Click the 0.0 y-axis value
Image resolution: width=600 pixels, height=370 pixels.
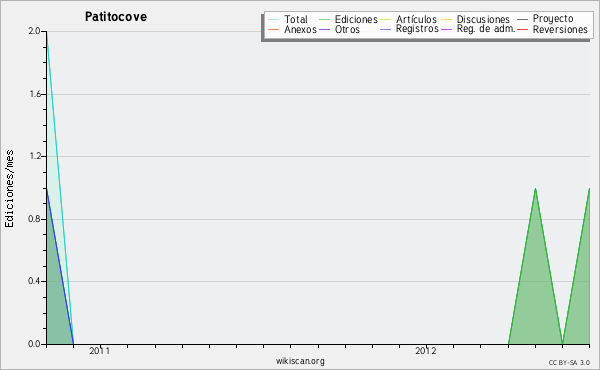tap(34, 344)
